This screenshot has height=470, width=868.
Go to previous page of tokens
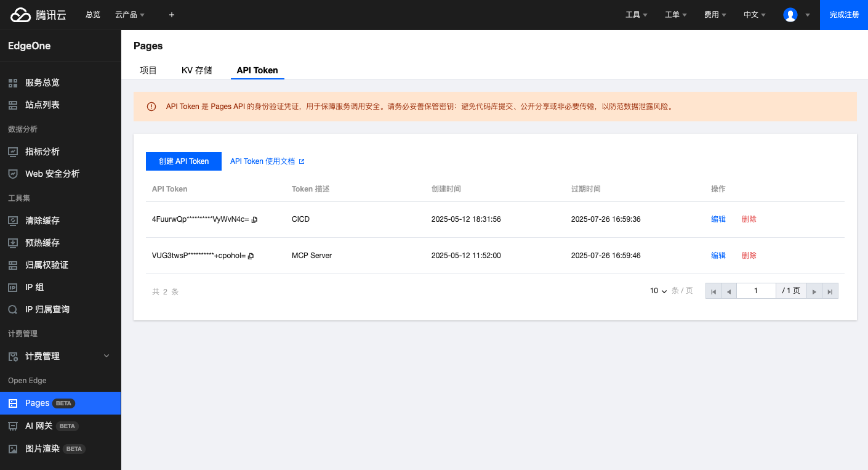click(729, 291)
